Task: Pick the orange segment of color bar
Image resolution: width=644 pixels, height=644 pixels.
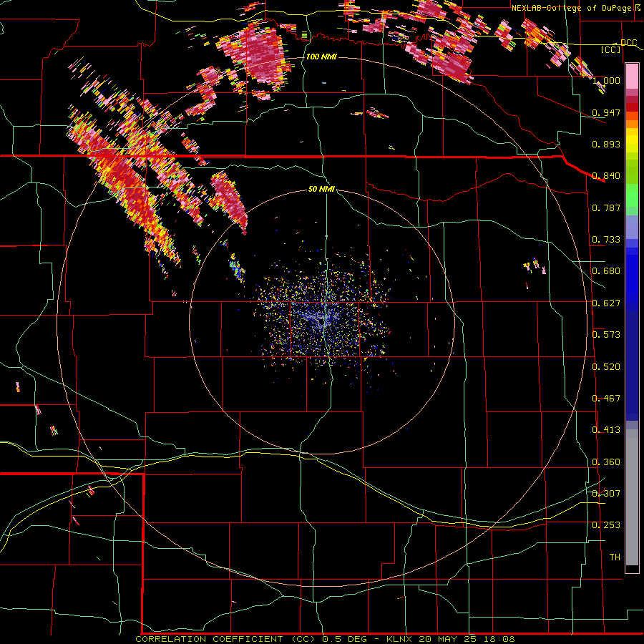Action: [x=632, y=124]
